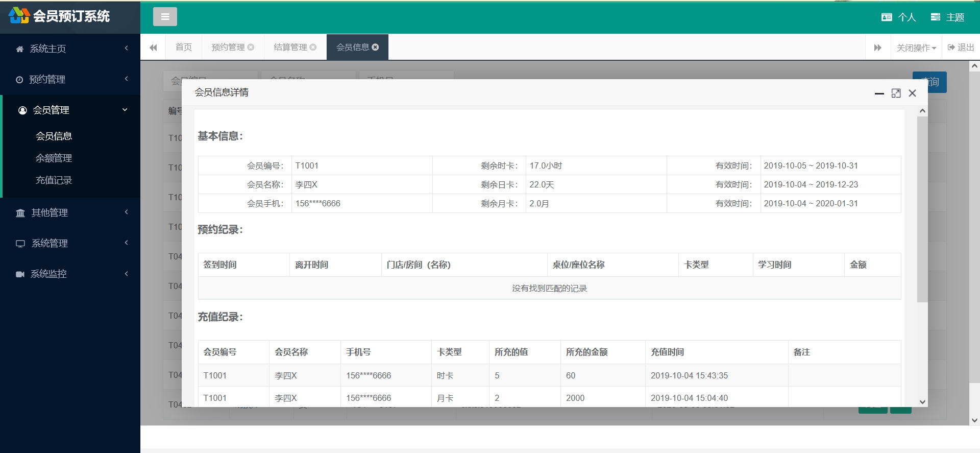This screenshot has height=453, width=980.
Task: Click recharge time 2019-10-04 15:04:40
Action: [689, 398]
